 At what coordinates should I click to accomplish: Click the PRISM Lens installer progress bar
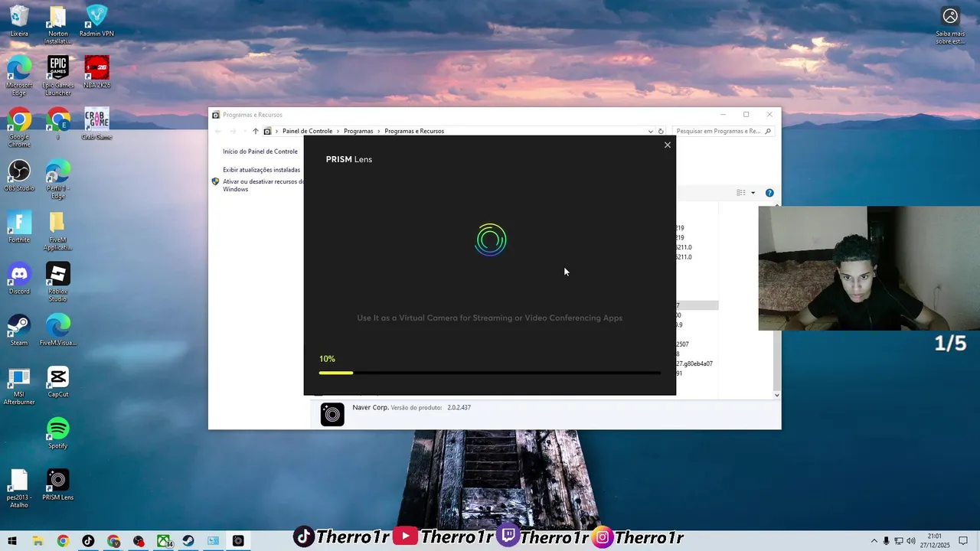pyautogui.click(x=490, y=373)
